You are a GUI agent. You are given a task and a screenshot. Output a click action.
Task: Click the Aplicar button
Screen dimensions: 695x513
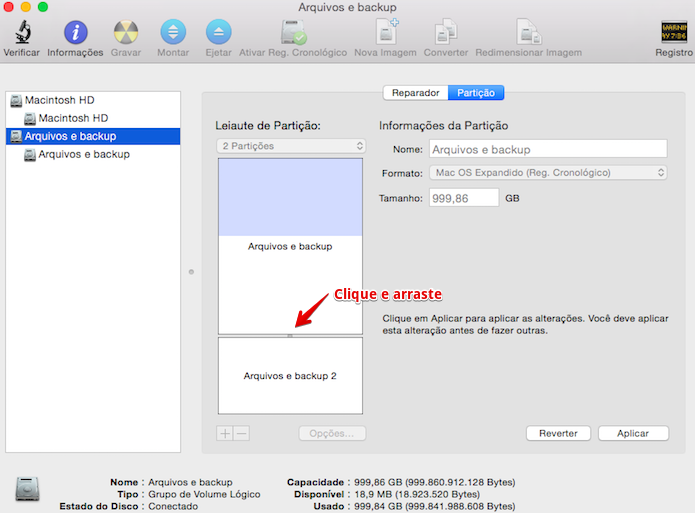point(633,433)
